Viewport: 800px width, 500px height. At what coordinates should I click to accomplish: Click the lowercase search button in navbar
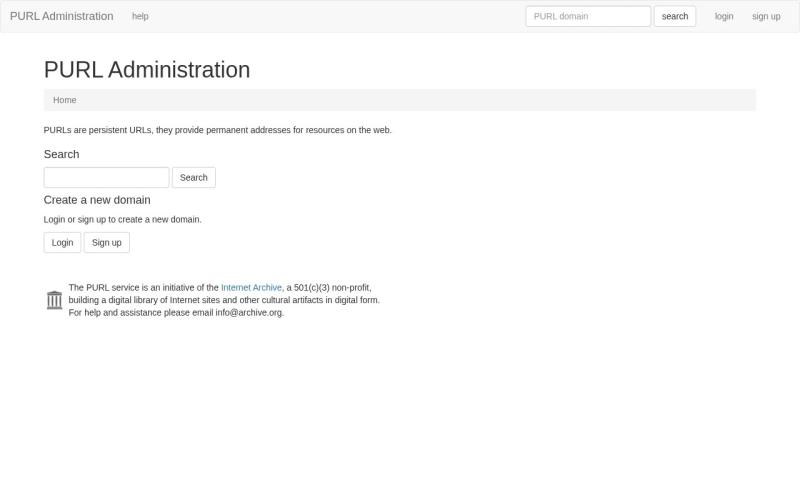click(x=674, y=16)
